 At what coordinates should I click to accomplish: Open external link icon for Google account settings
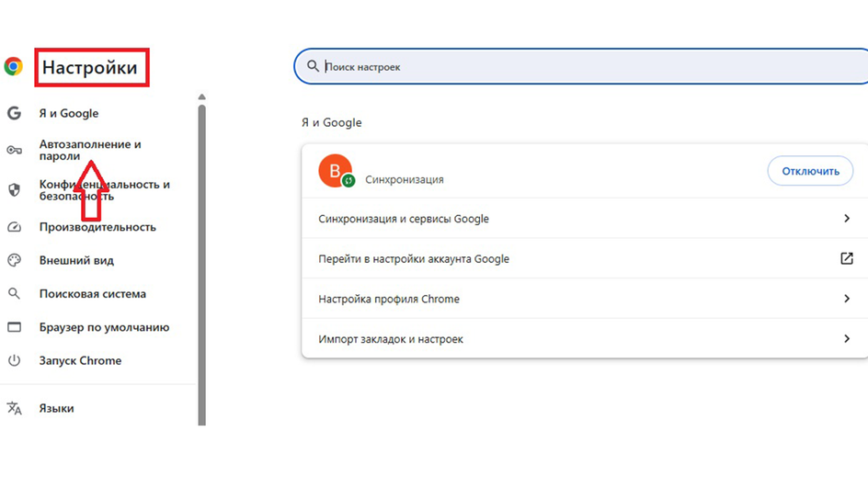(847, 258)
